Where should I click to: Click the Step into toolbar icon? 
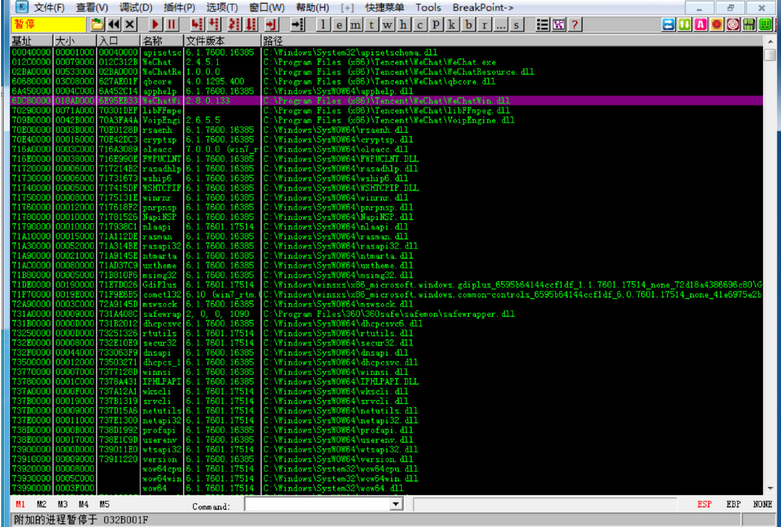pos(197,24)
